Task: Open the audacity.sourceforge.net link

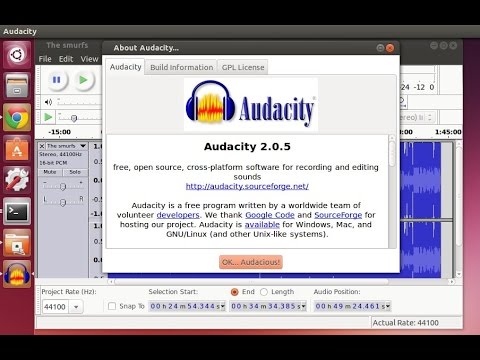Action: [x=247, y=186]
